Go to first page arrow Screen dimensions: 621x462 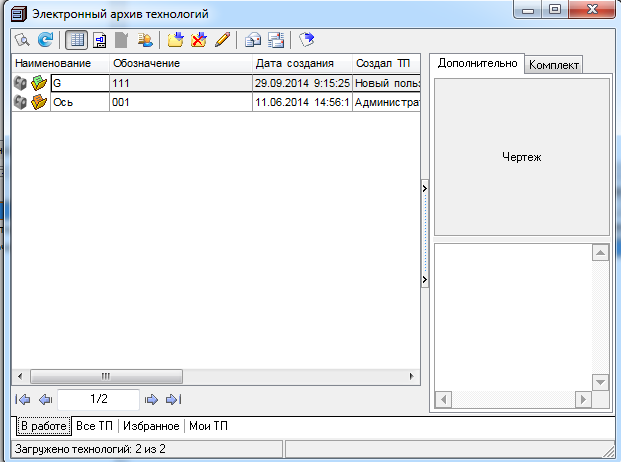(x=23, y=399)
